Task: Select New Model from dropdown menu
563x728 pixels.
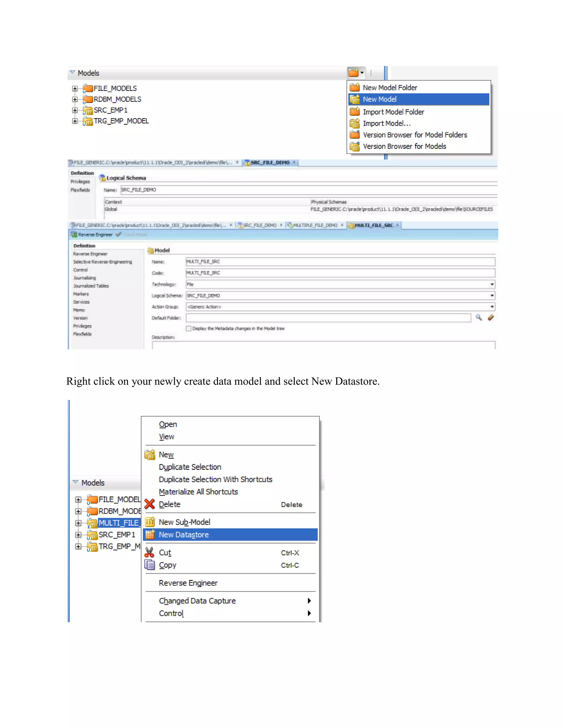Action: pyautogui.click(x=380, y=99)
